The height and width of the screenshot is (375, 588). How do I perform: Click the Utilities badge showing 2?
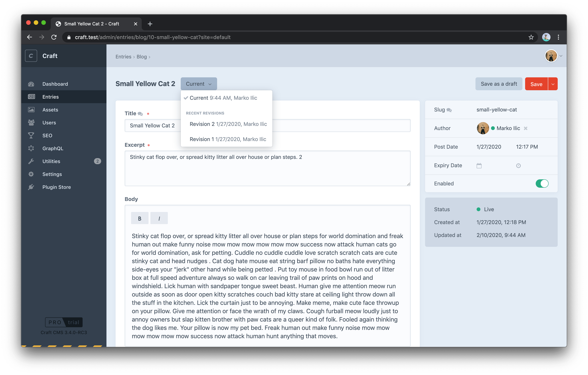pyautogui.click(x=97, y=161)
